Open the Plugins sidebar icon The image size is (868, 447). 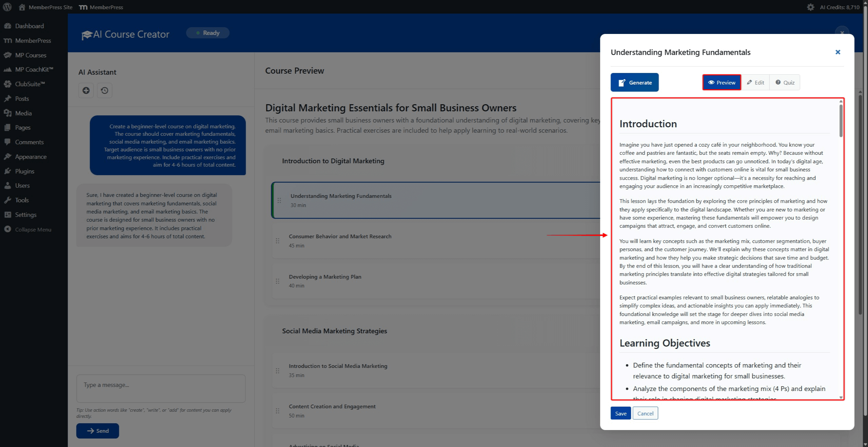(x=8, y=171)
